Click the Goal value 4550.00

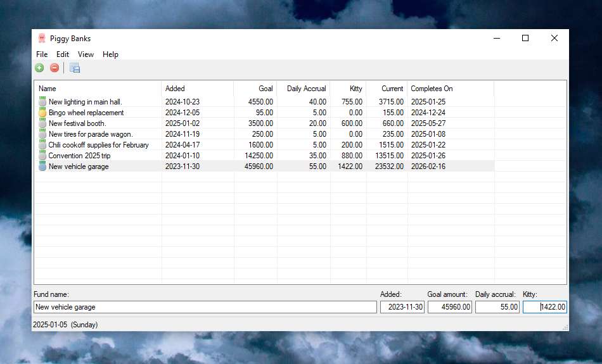pyautogui.click(x=260, y=102)
